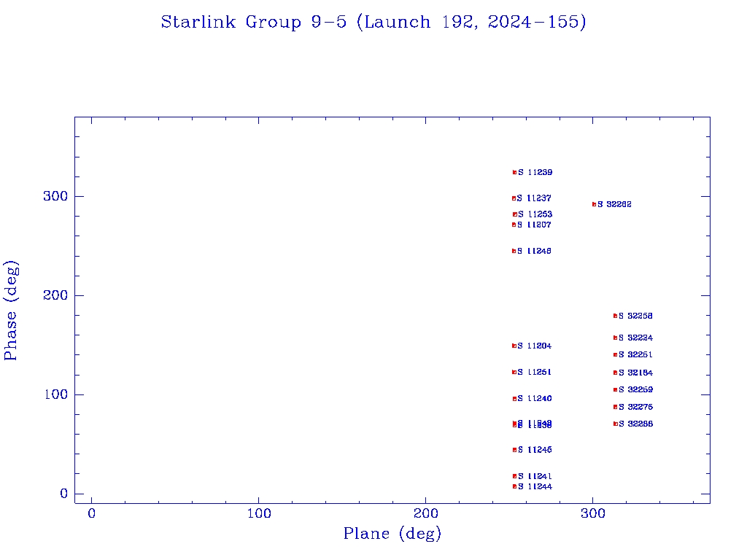Click the "200" tick on the Phase axis
747x560 pixels.
(x=55, y=295)
